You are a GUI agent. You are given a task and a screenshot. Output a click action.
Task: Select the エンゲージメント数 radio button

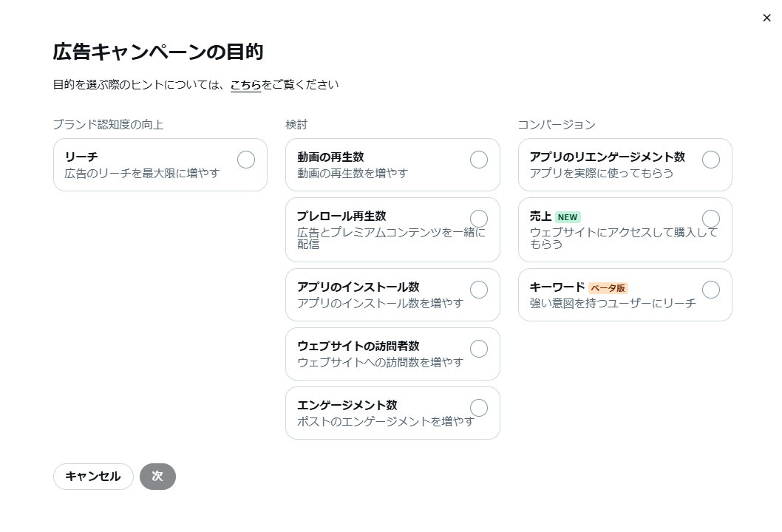(478, 407)
